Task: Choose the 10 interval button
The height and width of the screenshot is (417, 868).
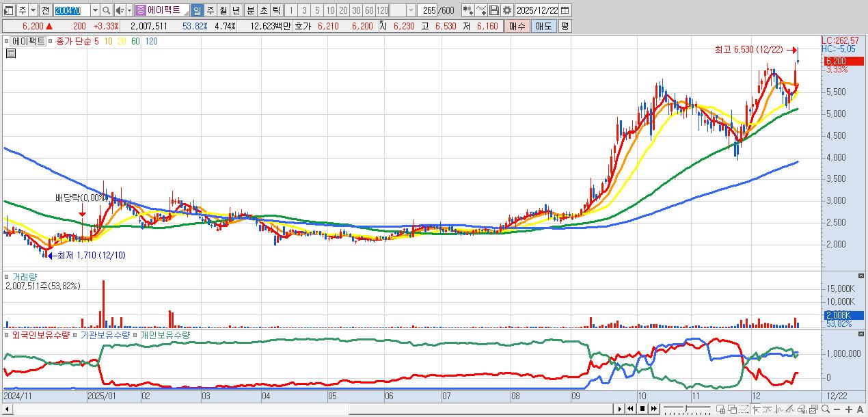Action: [x=330, y=10]
